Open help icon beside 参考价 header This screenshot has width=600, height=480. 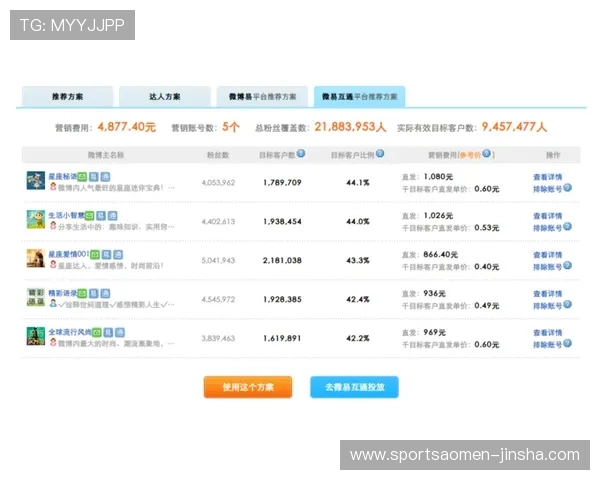tap(486, 153)
